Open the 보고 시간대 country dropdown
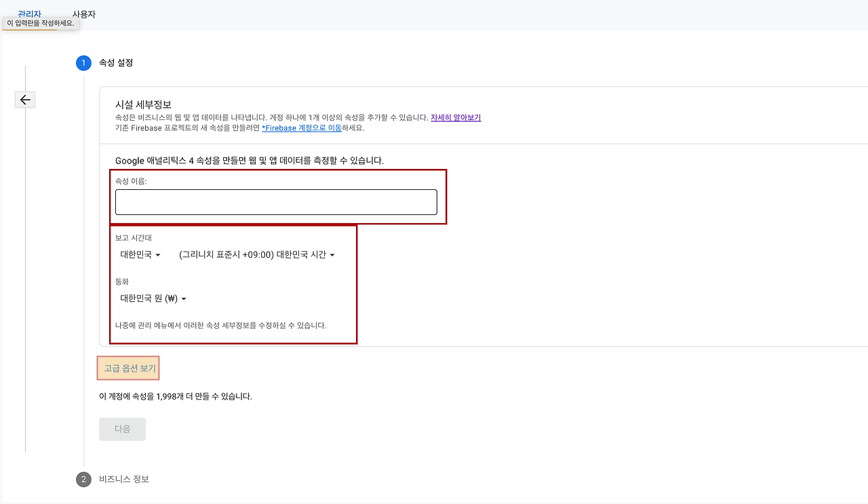Image resolution: width=868 pixels, height=504 pixels. [x=139, y=254]
